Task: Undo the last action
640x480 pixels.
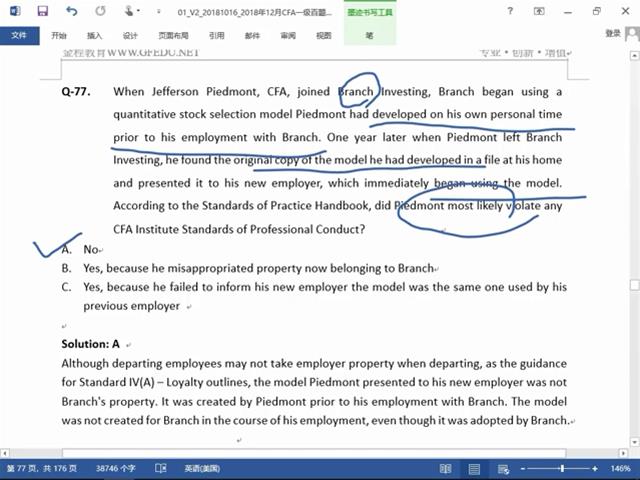Action: (x=71, y=12)
